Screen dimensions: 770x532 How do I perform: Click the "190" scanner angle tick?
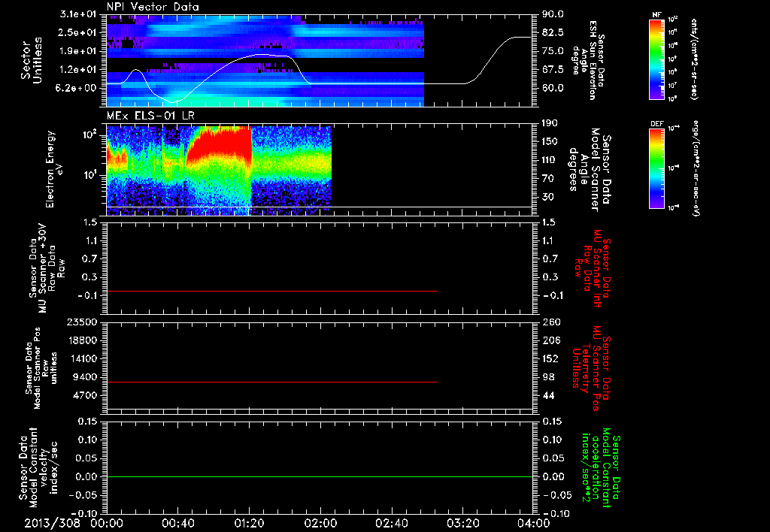coord(550,123)
